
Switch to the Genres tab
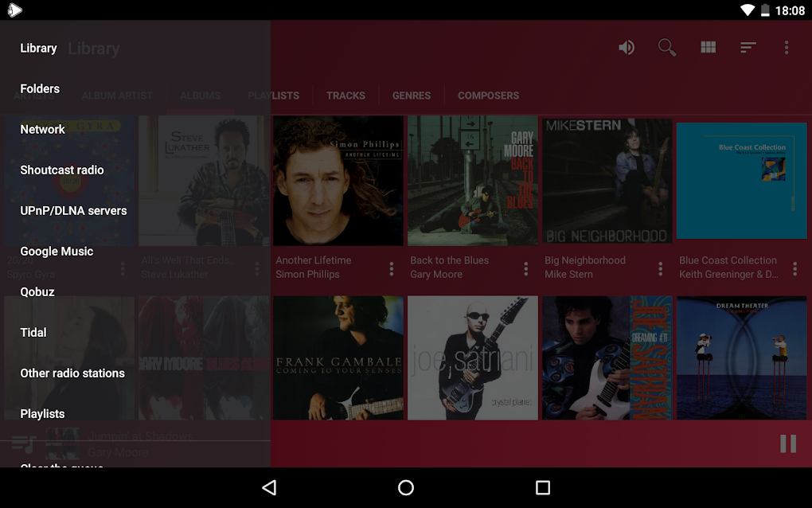412,96
